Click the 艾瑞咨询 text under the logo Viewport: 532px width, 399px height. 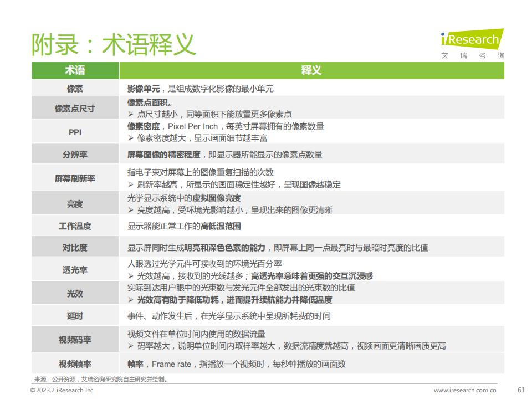[x=473, y=56]
